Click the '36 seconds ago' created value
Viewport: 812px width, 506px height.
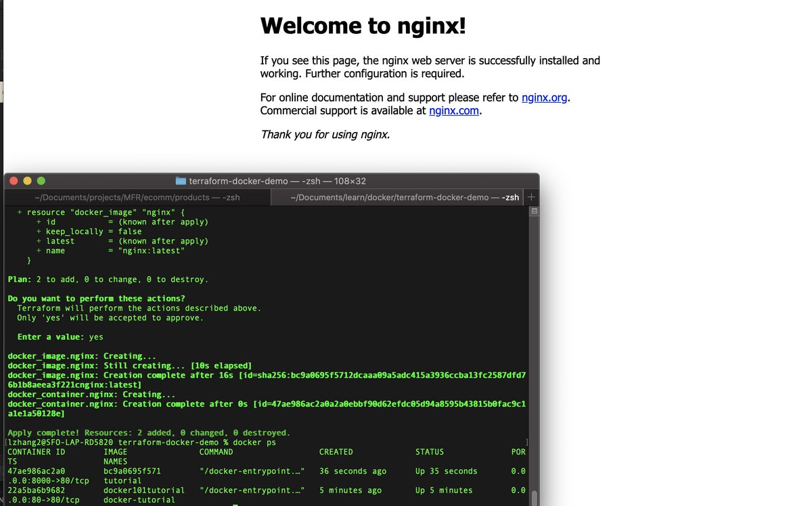(x=353, y=471)
